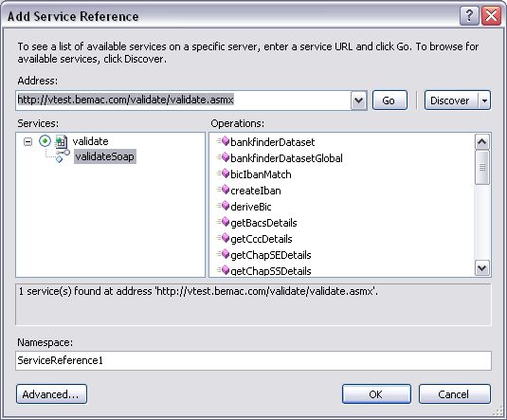The width and height of the screenshot is (507, 420).
Task: Collapse the validate service tree node
Action: point(28,141)
